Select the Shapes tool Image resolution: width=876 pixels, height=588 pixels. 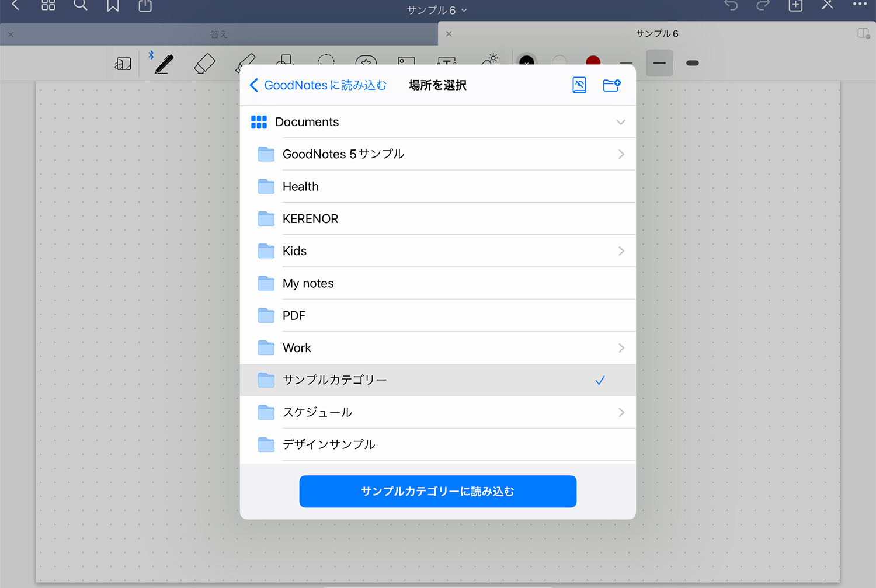(x=285, y=59)
